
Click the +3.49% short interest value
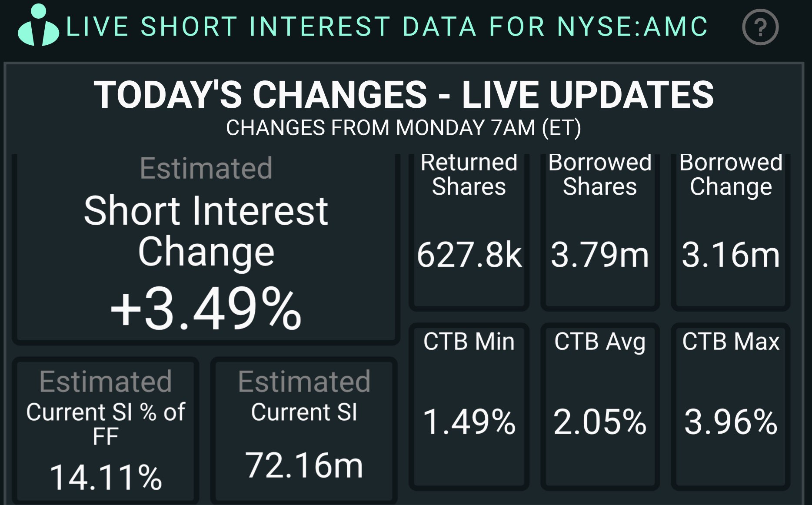[x=206, y=309]
